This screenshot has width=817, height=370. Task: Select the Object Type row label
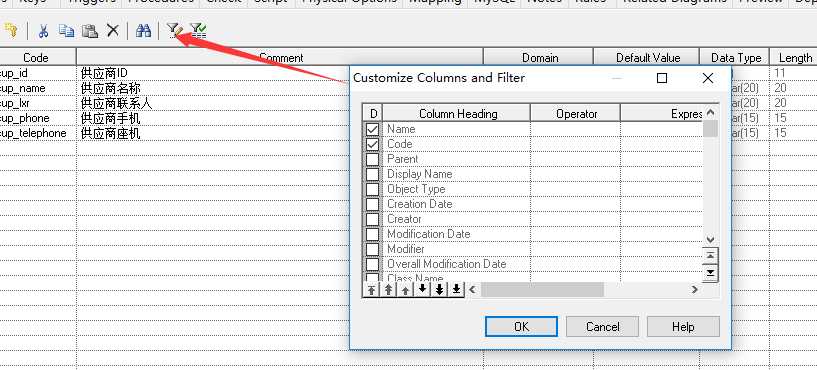coord(416,189)
